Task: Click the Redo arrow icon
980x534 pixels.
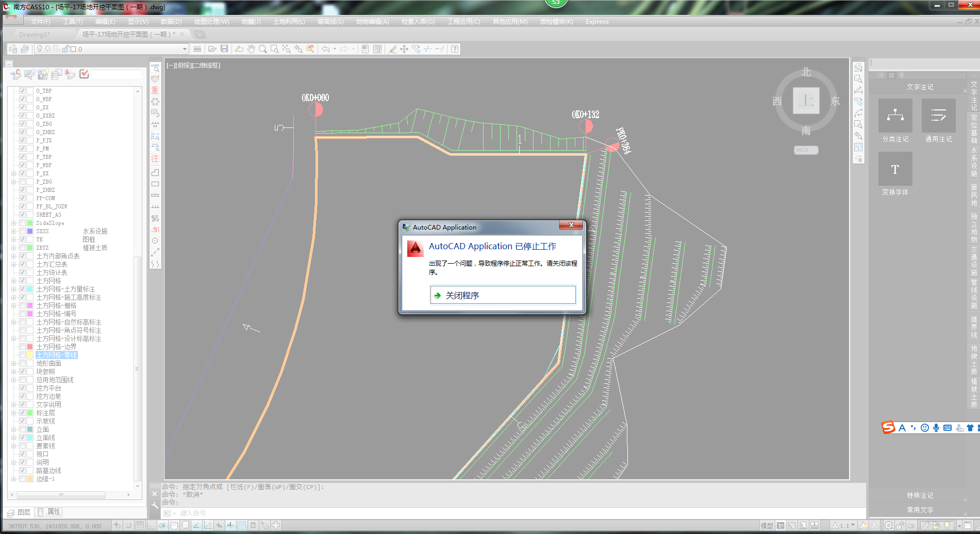Action: point(344,49)
